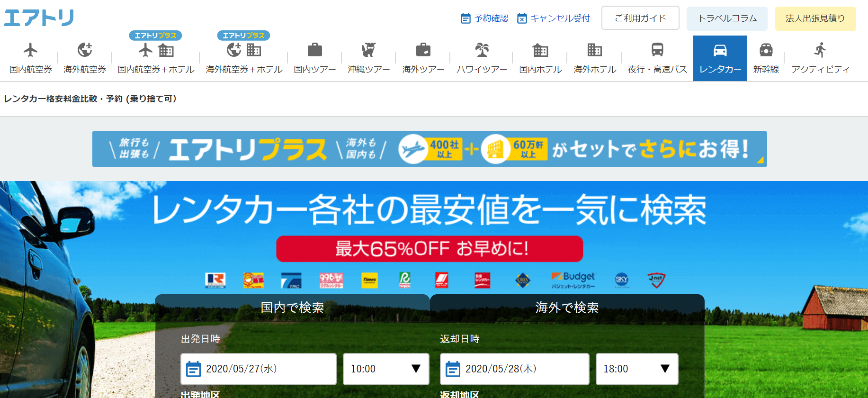Select 国内航空券＋ホテル package icon

click(156, 50)
